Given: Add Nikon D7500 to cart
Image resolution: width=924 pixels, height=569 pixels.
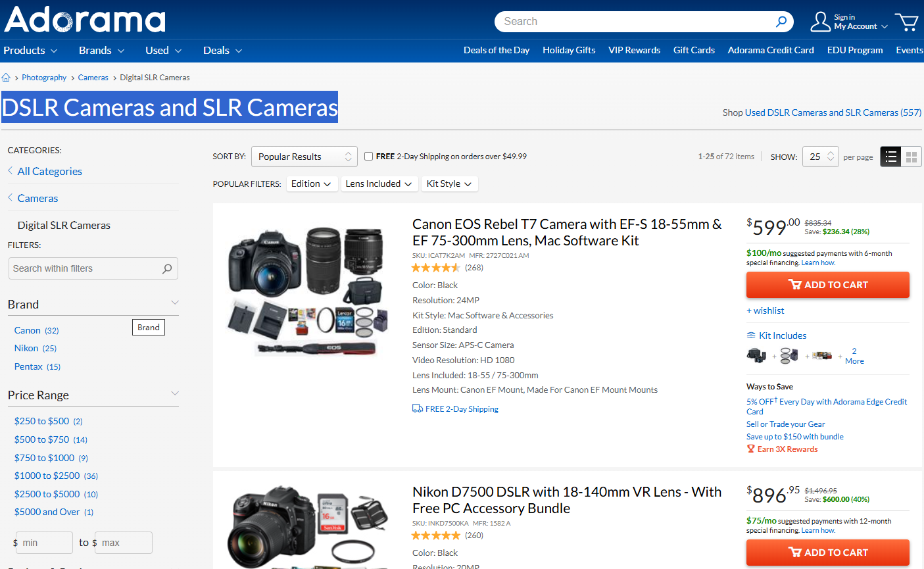Looking at the screenshot, I should pos(828,553).
